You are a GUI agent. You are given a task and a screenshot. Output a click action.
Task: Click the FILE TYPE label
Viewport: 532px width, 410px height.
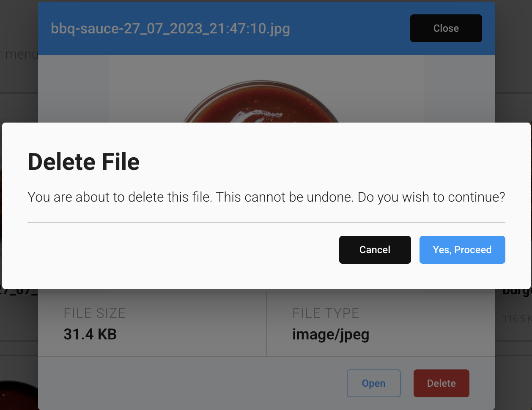(x=326, y=313)
